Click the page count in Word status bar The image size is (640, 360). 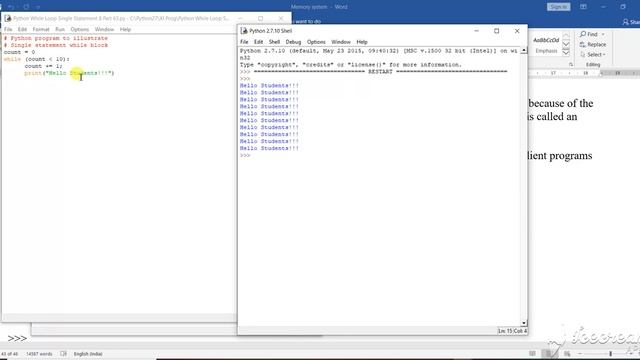[x=9, y=354]
